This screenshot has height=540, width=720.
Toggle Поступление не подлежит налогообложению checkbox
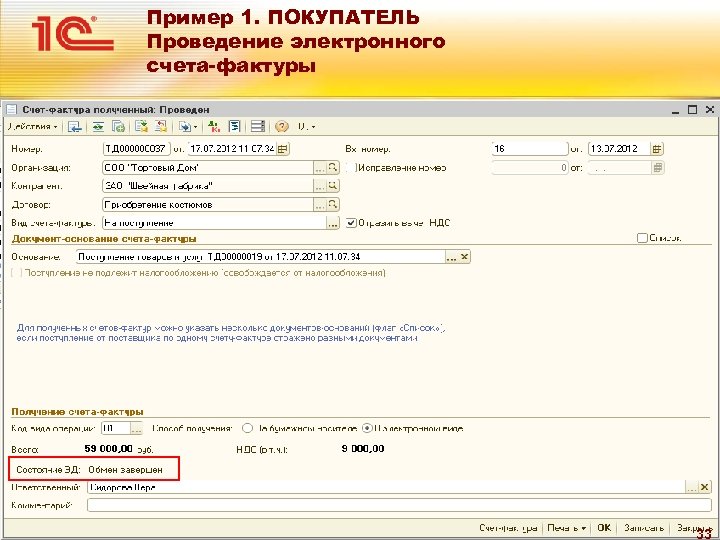(17, 273)
